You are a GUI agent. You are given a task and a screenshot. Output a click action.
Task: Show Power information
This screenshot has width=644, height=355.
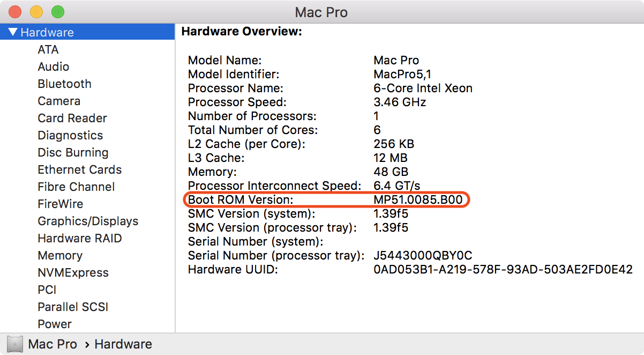55,324
